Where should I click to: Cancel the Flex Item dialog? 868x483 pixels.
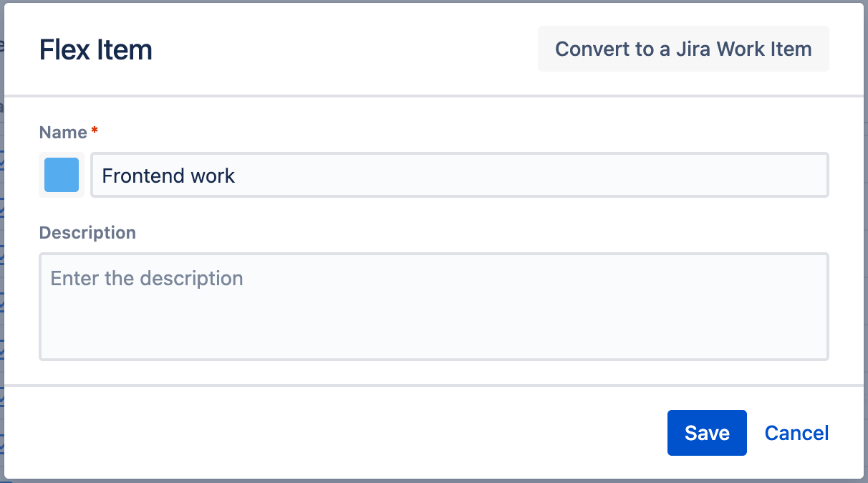click(x=796, y=433)
